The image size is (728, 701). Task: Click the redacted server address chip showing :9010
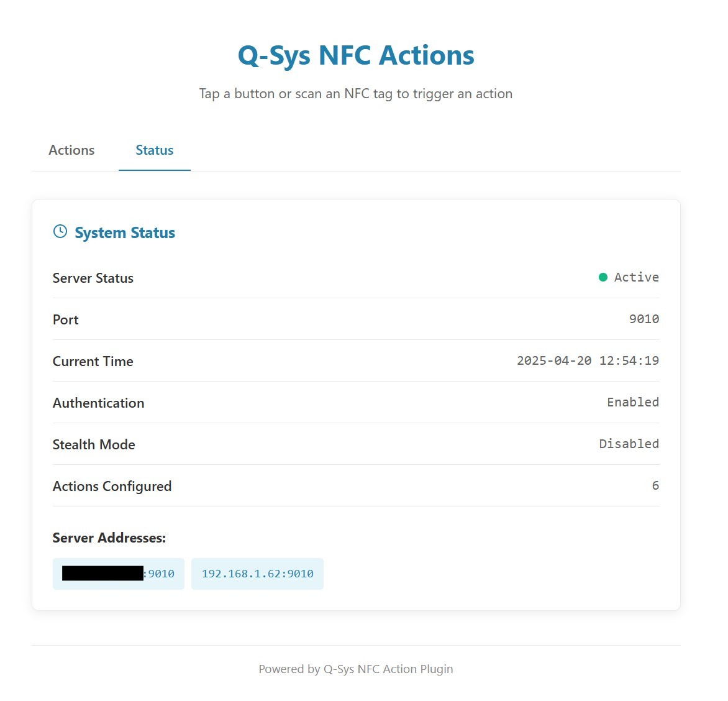click(x=118, y=574)
